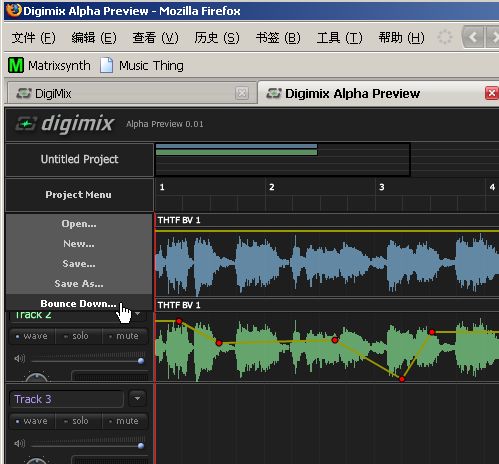Click the browser back arrow button
The image size is (499, 464).
(x=473, y=37)
